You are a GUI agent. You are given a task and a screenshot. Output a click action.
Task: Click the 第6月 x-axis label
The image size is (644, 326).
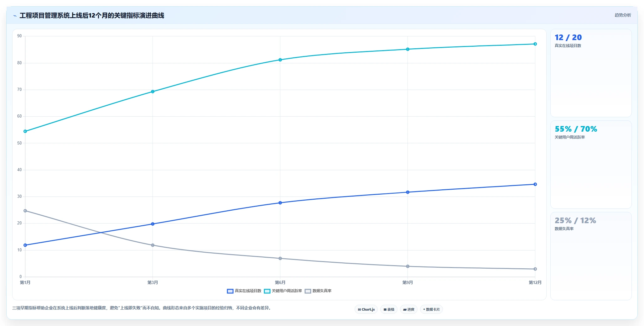(280, 282)
